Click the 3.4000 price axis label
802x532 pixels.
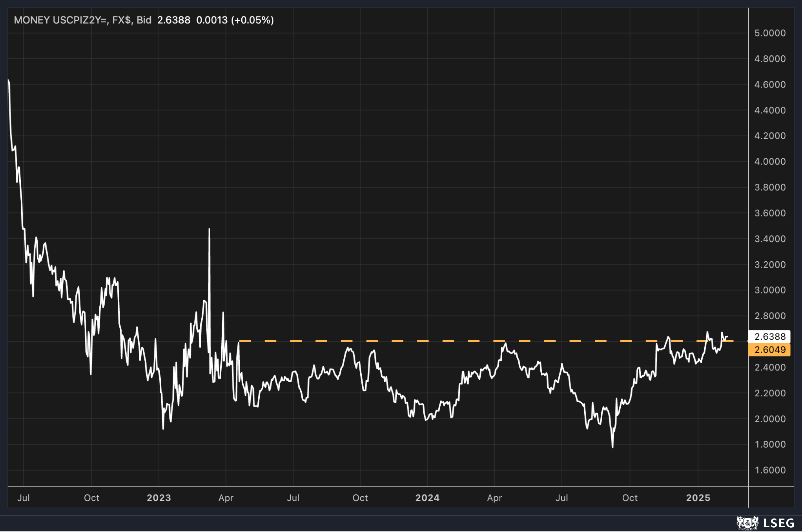coord(770,239)
